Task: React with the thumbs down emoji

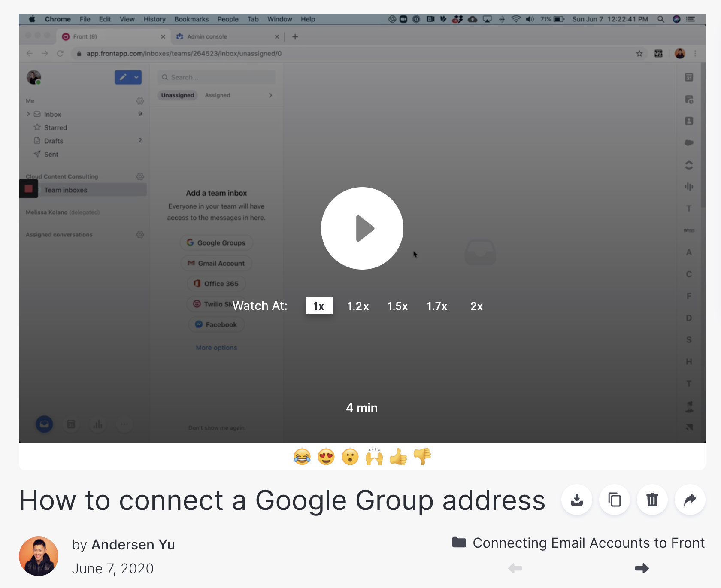Action: (422, 457)
